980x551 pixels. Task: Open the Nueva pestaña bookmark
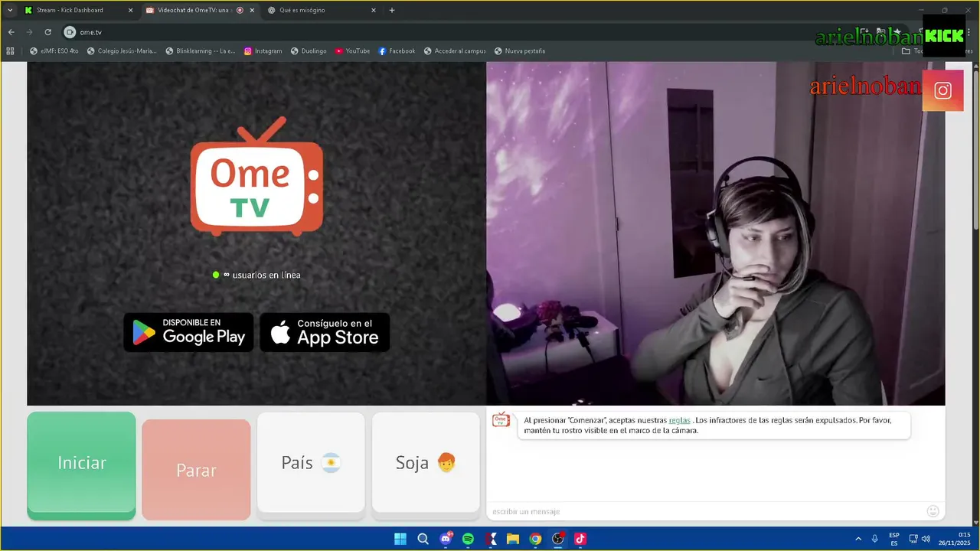[x=520, y=51]
